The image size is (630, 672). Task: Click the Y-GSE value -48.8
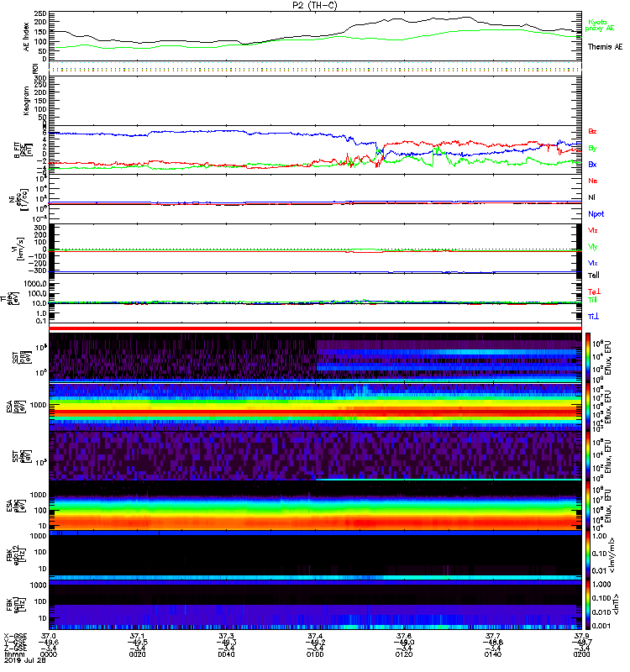click(x=493, y=642)
